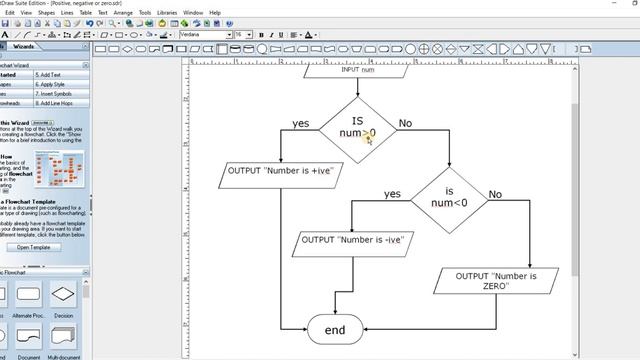The width and height of the screenshot is (640, 360).
Task: Select the Ellipse shape tool
Action: point(133,35)
